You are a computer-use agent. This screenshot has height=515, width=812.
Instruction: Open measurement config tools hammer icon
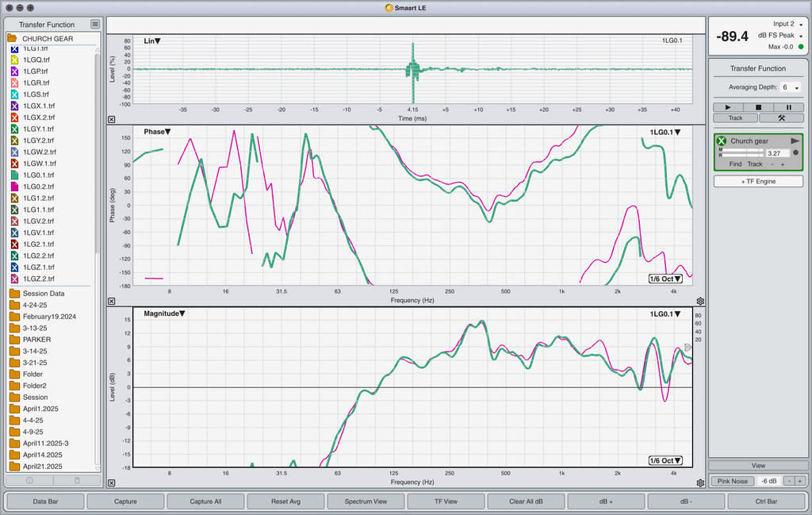pyautogui.click(x=781, y=118)
